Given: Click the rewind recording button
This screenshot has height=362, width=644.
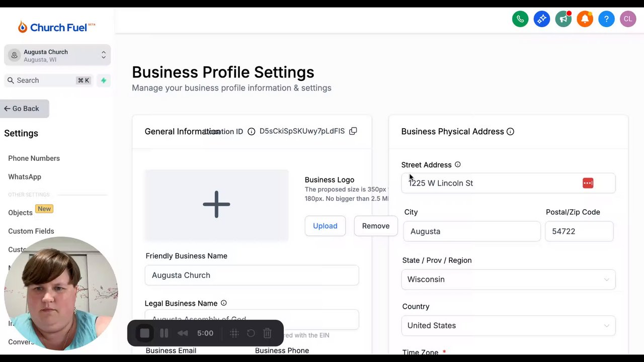Looking at the screenshot, I should [183, 333].
